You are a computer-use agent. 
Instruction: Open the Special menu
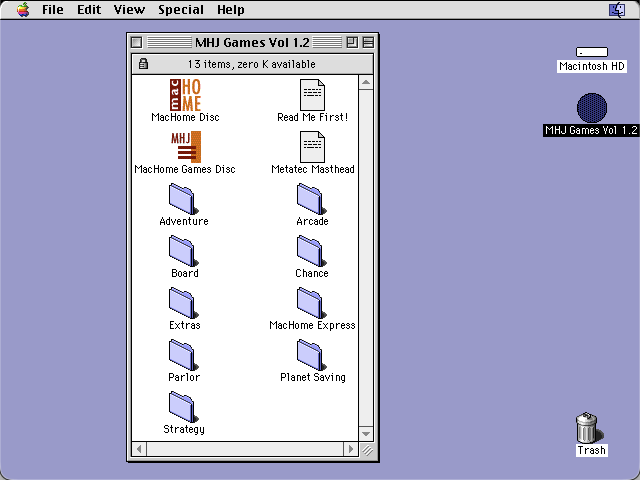[x=181, y=9]
